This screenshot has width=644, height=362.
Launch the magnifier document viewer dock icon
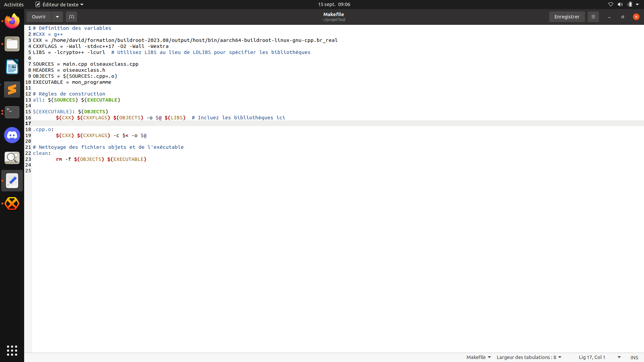[x=12, y=158]
